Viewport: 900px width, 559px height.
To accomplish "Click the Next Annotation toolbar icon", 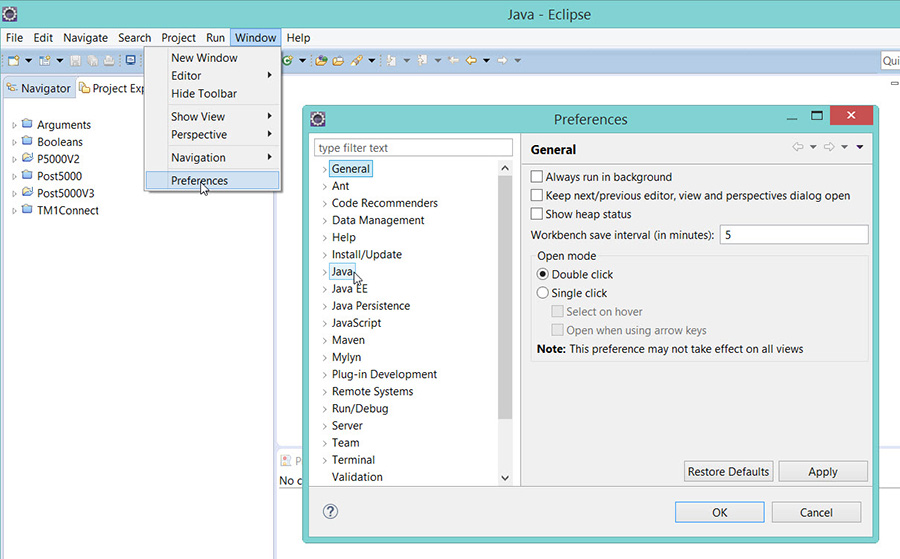I will point(391,60).
